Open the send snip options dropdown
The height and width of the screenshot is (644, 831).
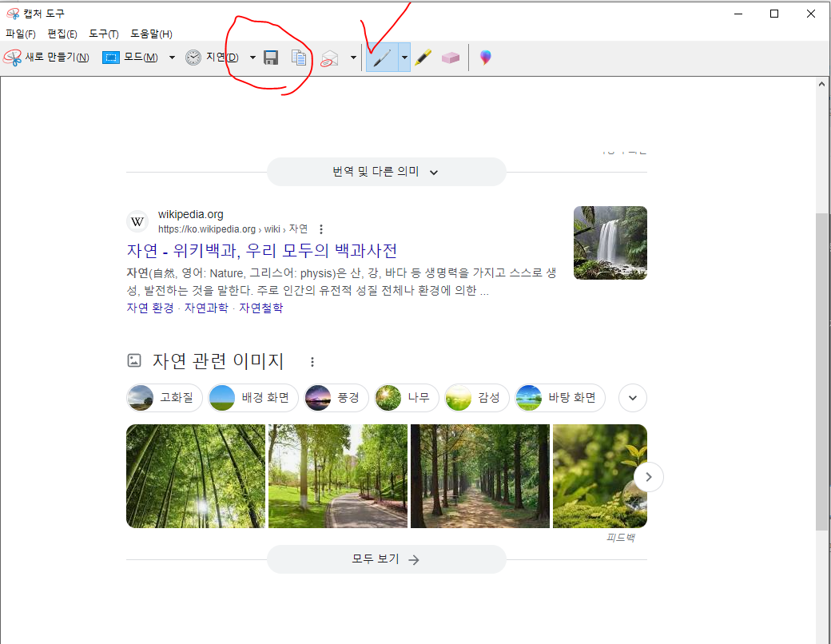[352, 57]
